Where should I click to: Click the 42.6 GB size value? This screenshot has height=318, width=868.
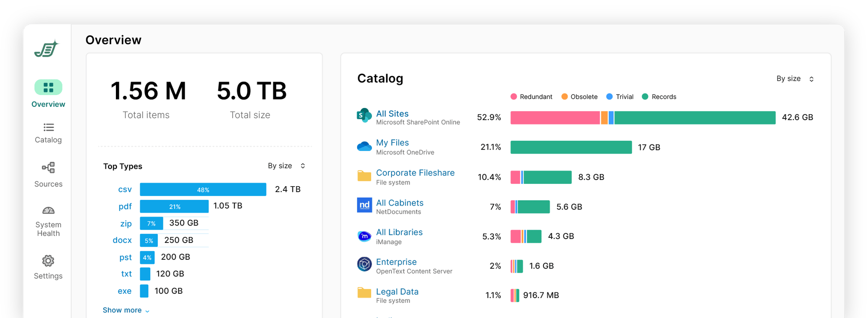pyautogui.click(x=797, y=117)
